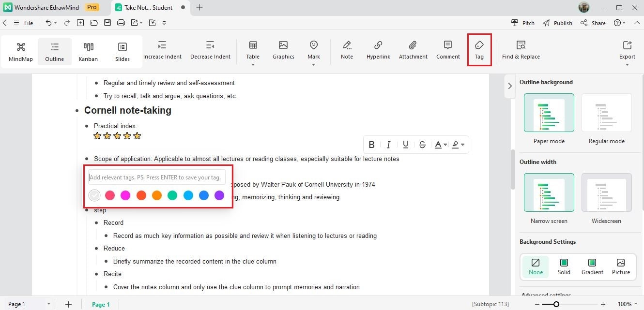644x310 pixels.
Task: Switch to Kanban view
Action: pos(88,52)
